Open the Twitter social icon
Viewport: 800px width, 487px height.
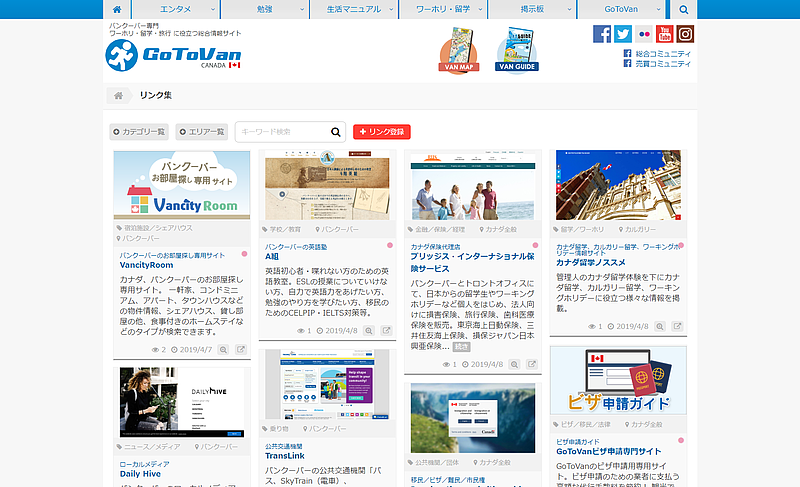(623, 34)
